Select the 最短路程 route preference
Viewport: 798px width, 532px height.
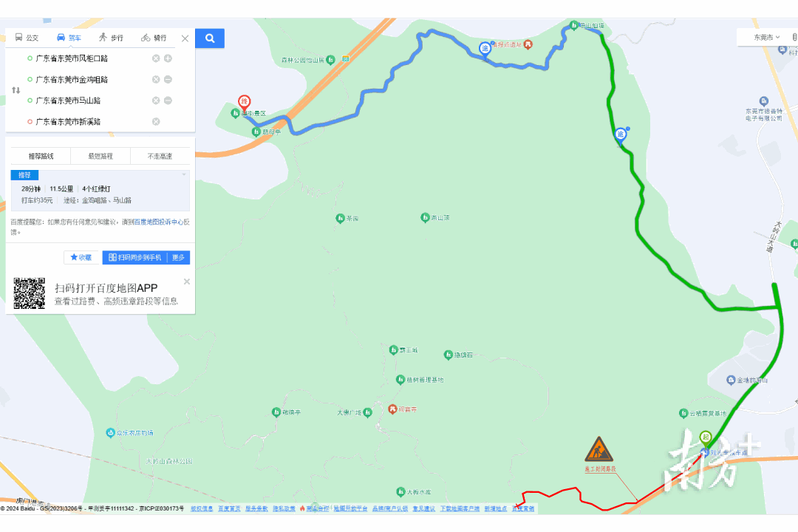click(x=100, y=157)
